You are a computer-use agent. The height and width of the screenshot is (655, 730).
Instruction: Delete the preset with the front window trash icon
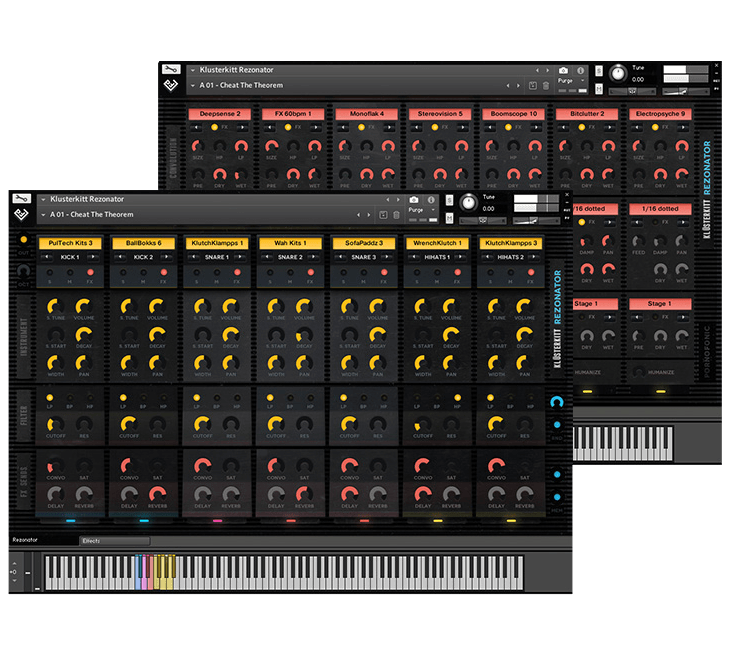pos(397,215)
